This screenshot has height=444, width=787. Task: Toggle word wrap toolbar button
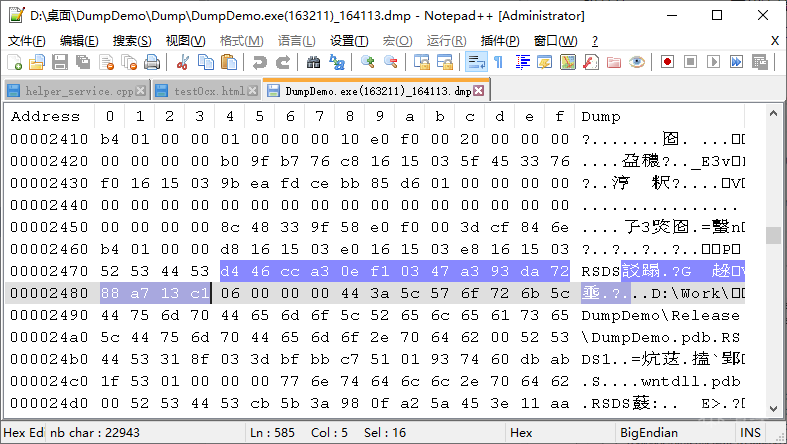pyautogui.click(x=476, y=62)
